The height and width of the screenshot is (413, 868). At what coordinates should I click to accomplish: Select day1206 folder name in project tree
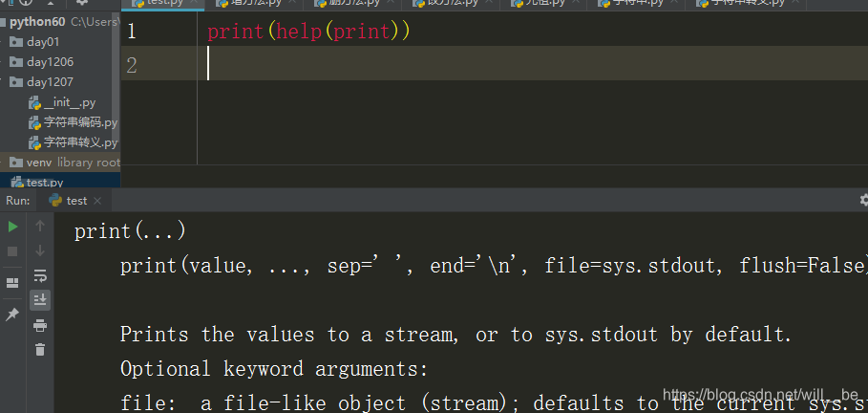tap(50, 61)
